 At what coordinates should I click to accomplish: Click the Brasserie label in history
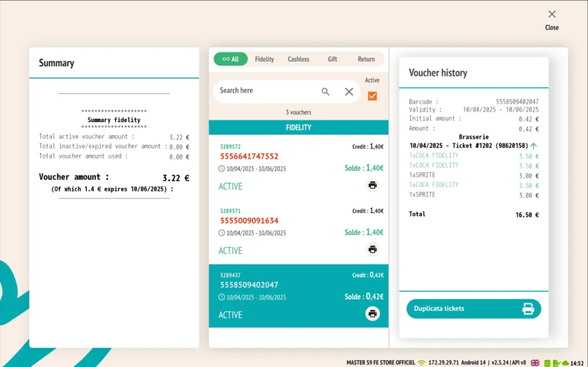click(x=474, y=137)
